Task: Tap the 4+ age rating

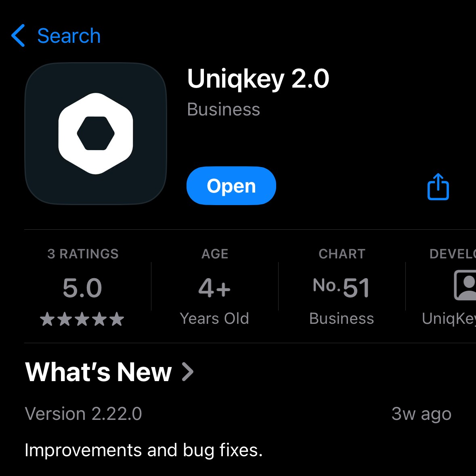Action: click(x=214, y=288)
